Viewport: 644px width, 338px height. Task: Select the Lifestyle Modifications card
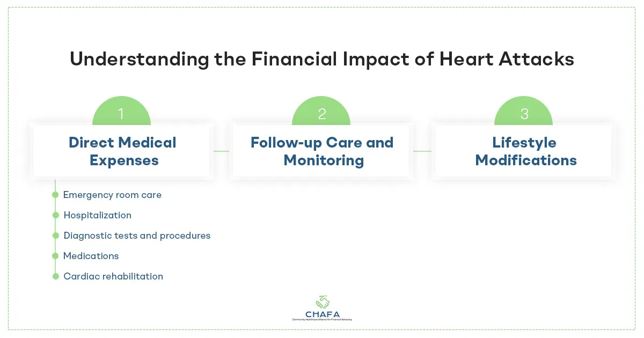click(x=525, y=151)
